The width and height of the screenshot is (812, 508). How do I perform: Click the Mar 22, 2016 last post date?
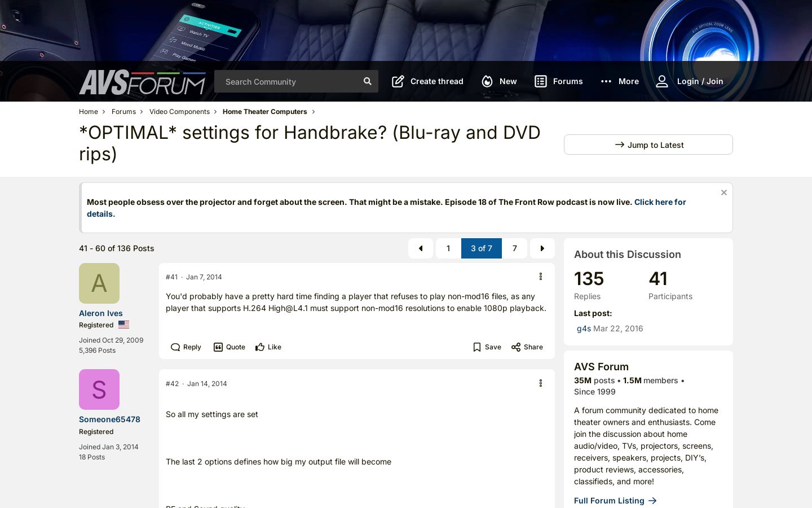click(x=618, y=329)
